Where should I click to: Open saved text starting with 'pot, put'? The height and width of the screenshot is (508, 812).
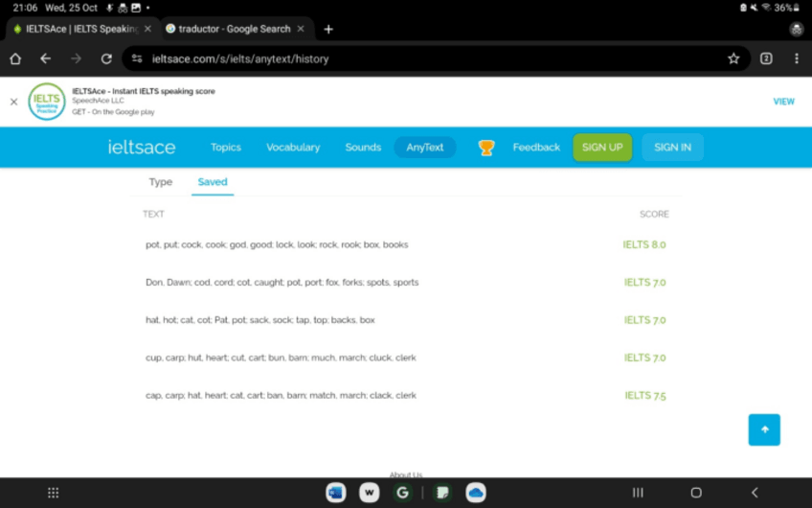pos(277,244)
